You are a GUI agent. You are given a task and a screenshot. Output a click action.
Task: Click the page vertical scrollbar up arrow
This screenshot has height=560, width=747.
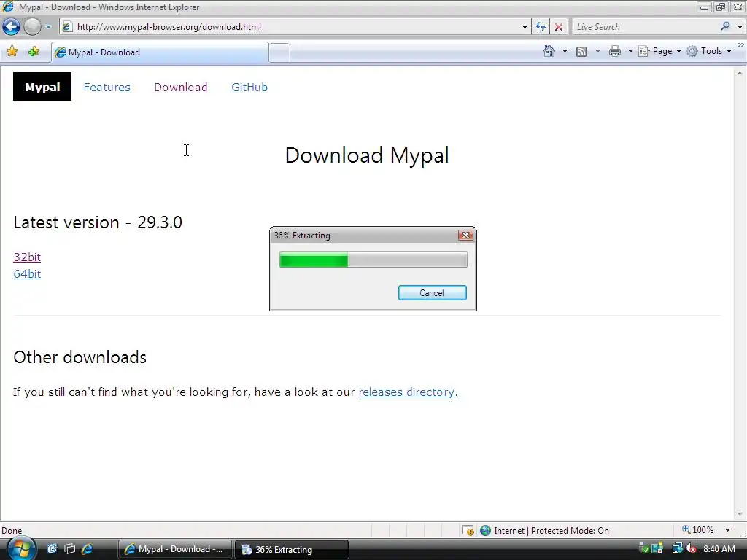click(740, 74)
